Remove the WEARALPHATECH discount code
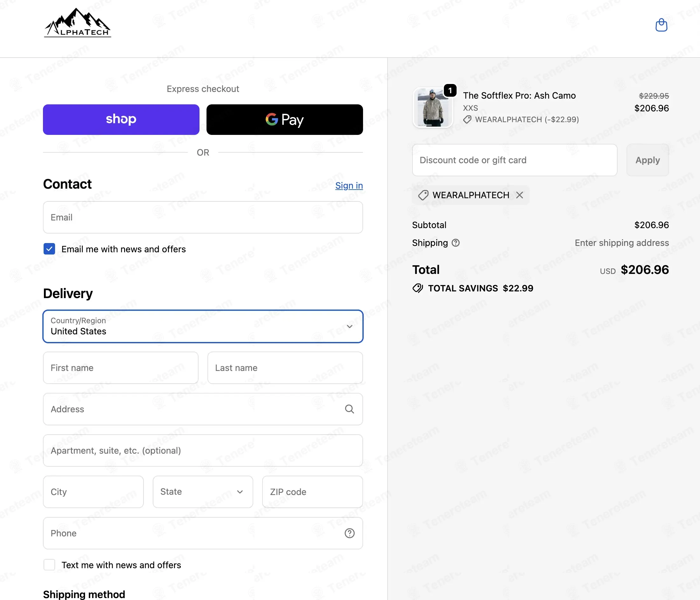 coord(520,195)
